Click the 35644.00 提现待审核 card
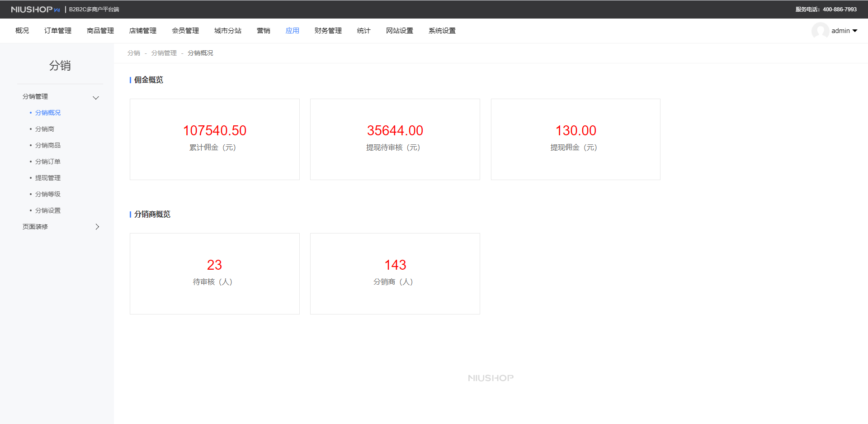Image resolution: width=868 pixels, height=424 pixels. [395, 139]
